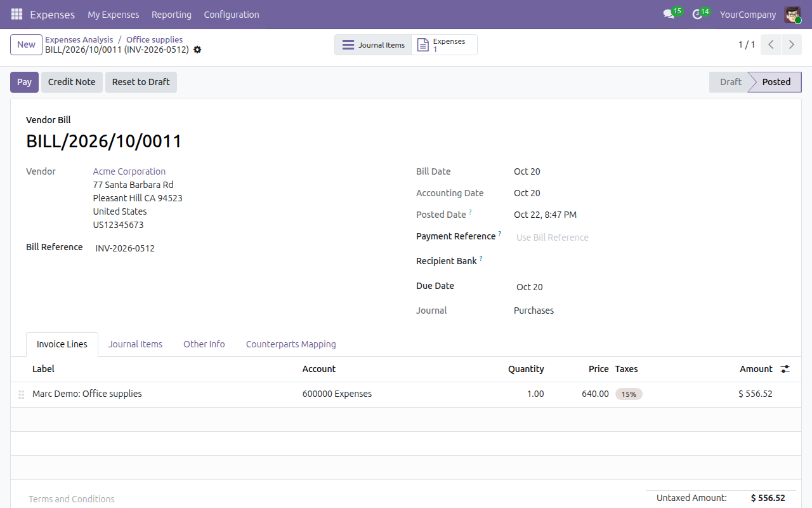The width and height of the screenshot is (812, 508).
Task: Show Payment Reference help tooltip icon
Action: (x=500, y=234)
